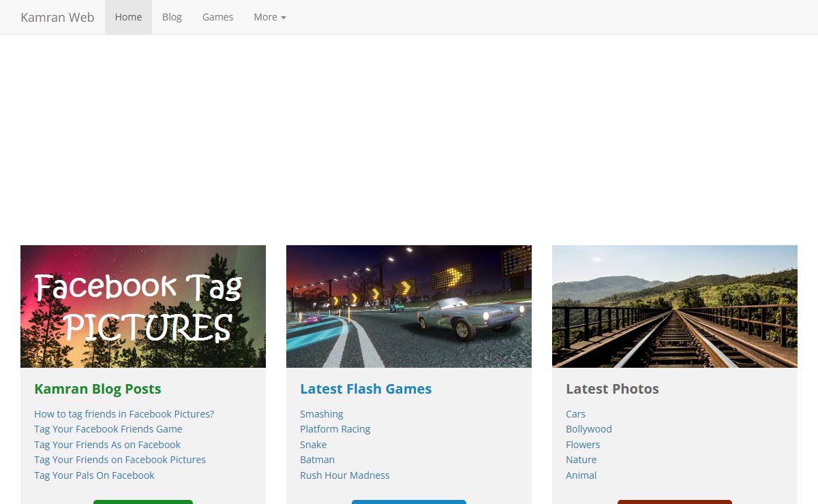
Task: View the Bollywood photo category
Action: pos(589,429)
